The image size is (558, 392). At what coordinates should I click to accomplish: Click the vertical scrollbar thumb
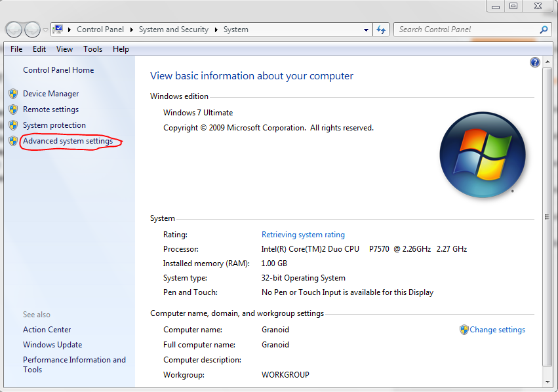point(548,217)
